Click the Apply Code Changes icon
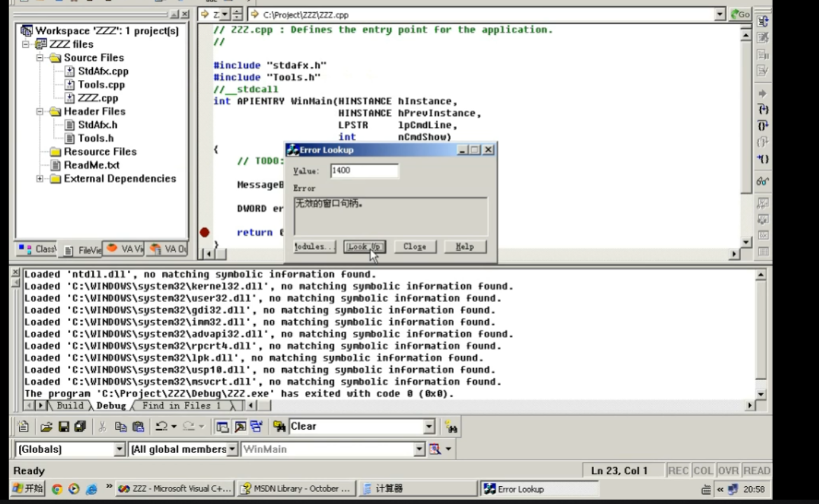Viewport: 819px width, 504px height. (x=763, y=71)
